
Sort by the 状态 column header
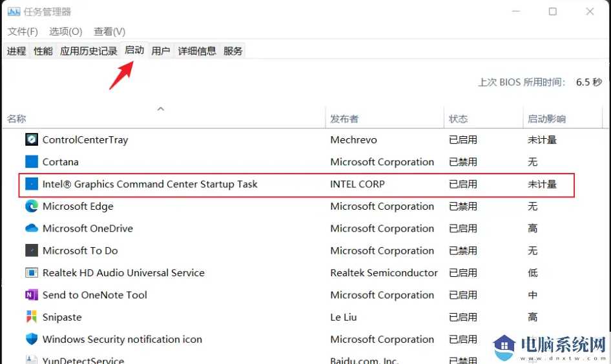[x=459, y=119]
